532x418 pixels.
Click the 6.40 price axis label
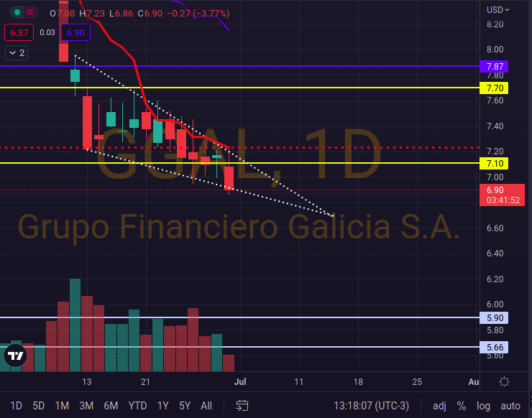pos(495,254)
